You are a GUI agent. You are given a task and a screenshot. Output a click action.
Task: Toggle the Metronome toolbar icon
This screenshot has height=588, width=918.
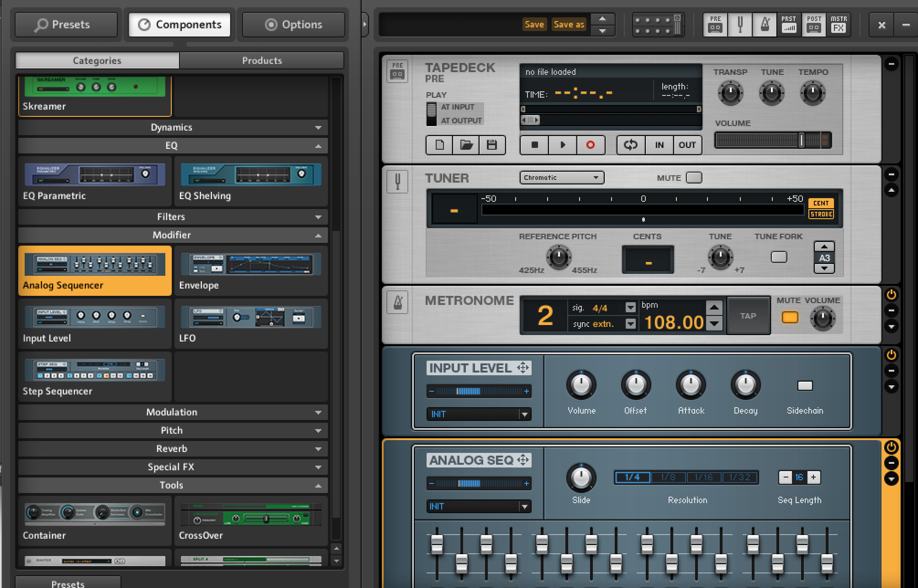tap(765, 25)
